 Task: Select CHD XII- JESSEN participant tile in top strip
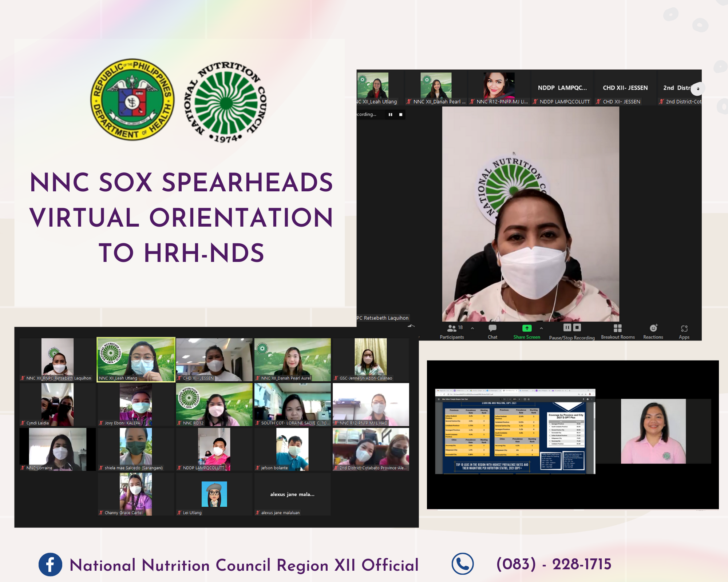[625, 88]
